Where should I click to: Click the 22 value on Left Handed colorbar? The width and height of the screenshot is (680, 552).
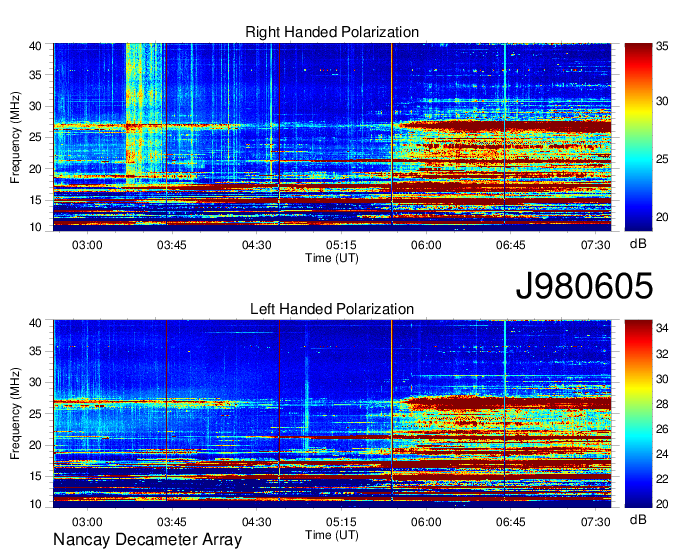(x=662, y=479)
